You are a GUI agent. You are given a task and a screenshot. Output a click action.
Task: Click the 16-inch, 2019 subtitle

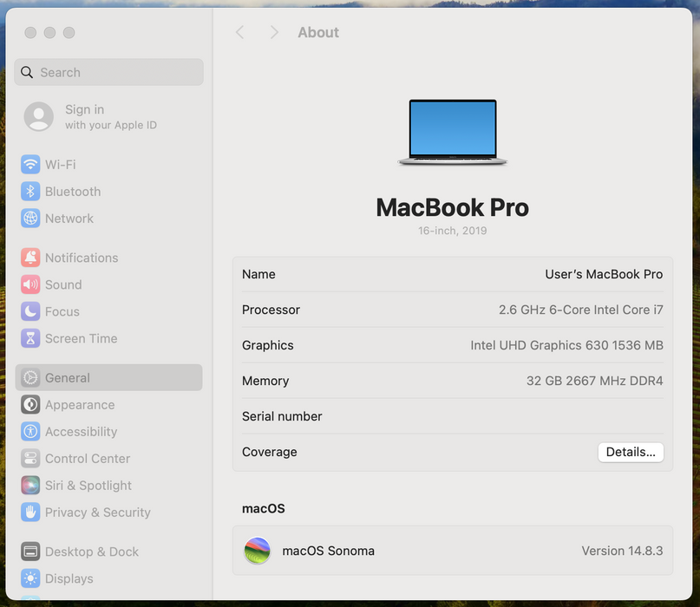[x=452, y=231]
